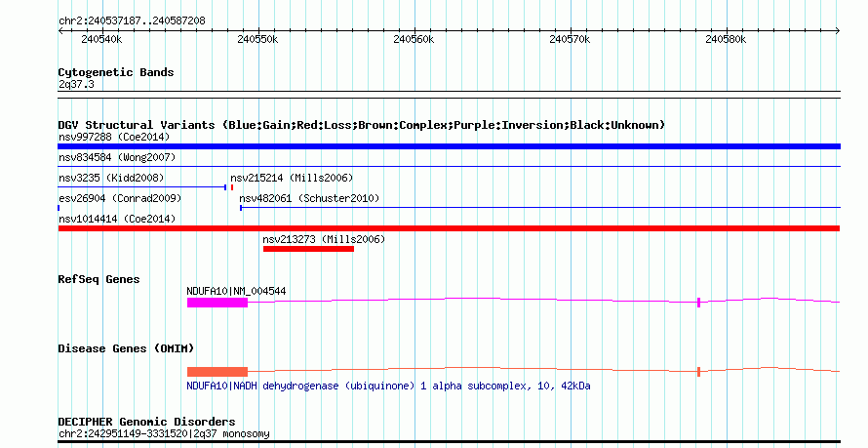This screenshot has width=868, height=448.
Task: Click the magenta NDUFA10 RefSeq exon block
Action: coord(217,303)
